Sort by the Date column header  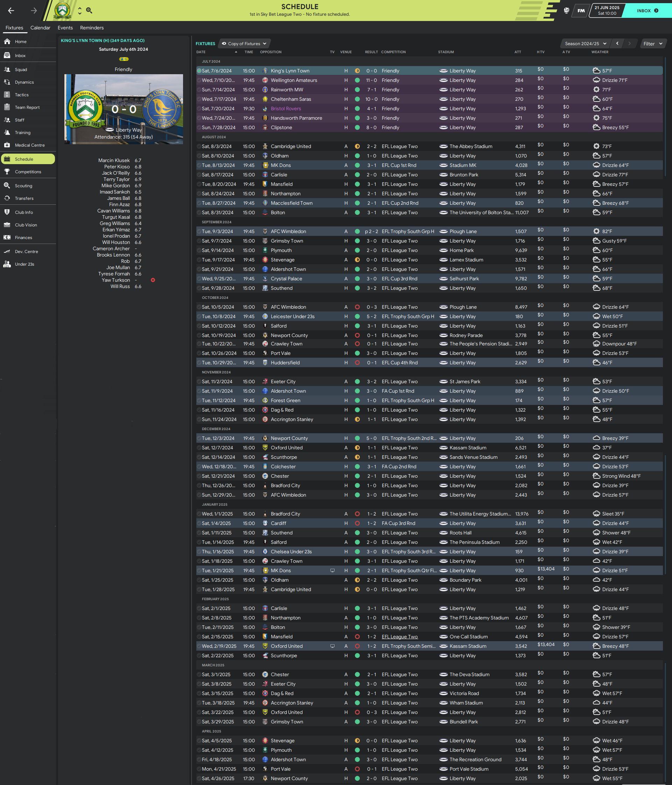coord(201,52)
